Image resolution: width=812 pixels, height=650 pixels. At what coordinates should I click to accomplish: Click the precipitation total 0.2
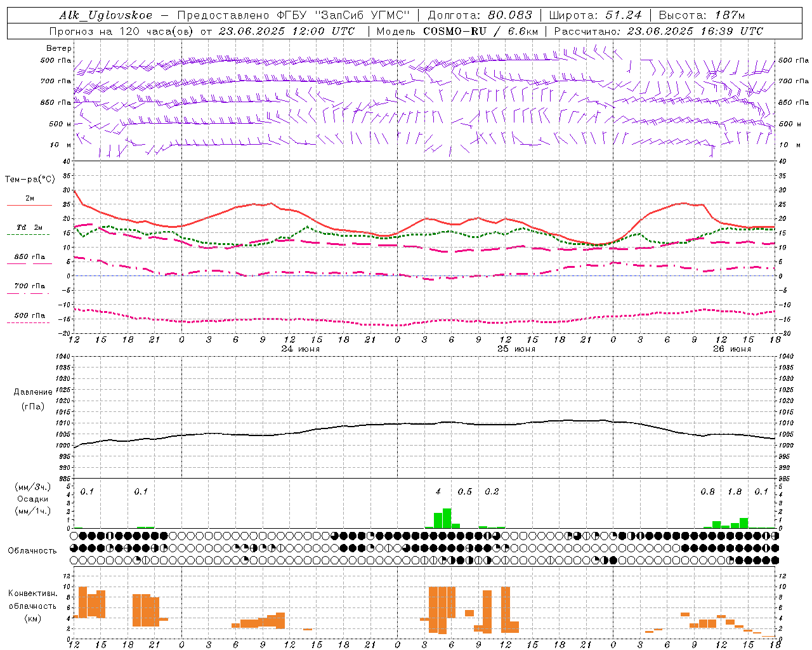pos(492,492)
